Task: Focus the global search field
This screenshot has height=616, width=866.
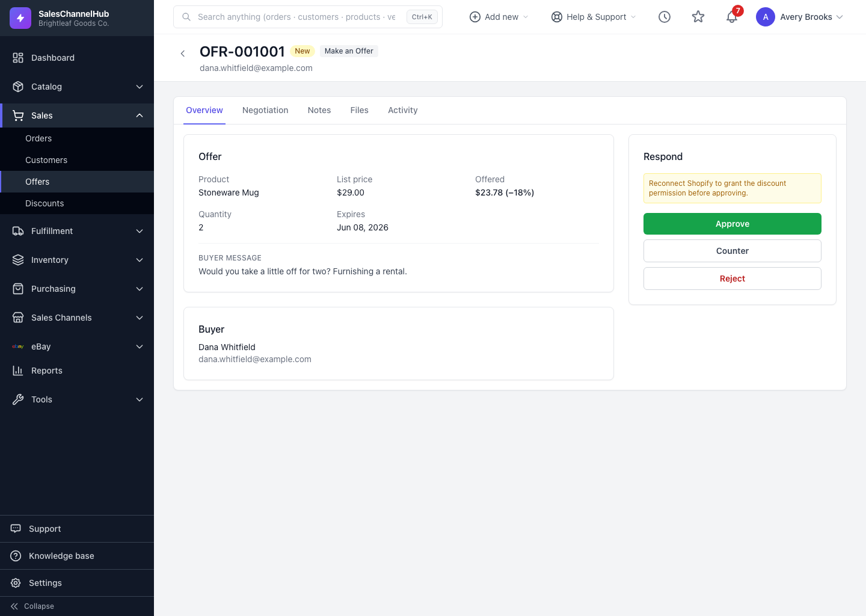Action: [x=308, y=17]
